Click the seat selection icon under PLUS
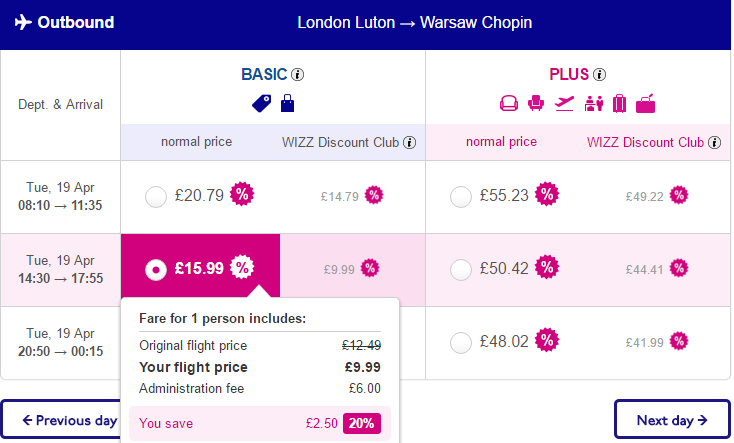 (536, 103)
